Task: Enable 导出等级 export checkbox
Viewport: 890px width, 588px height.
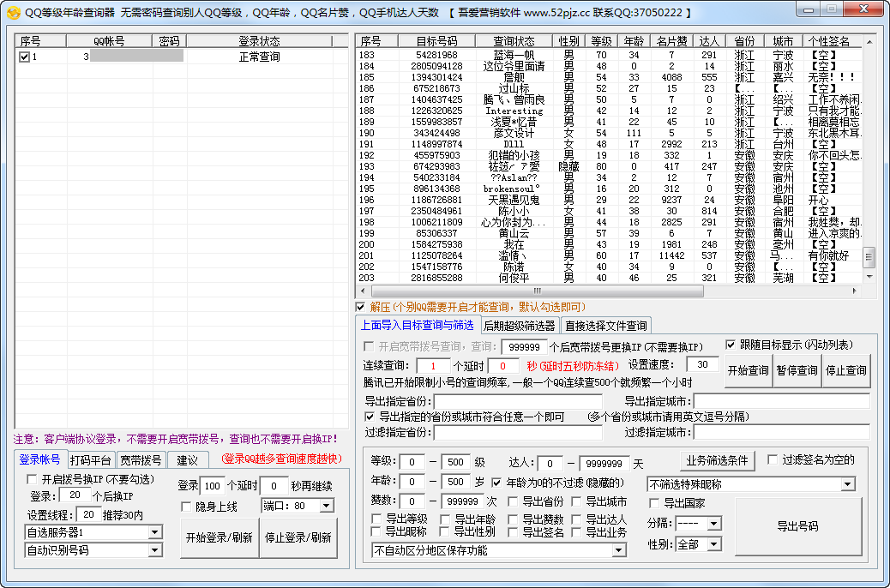Action: 377,519
